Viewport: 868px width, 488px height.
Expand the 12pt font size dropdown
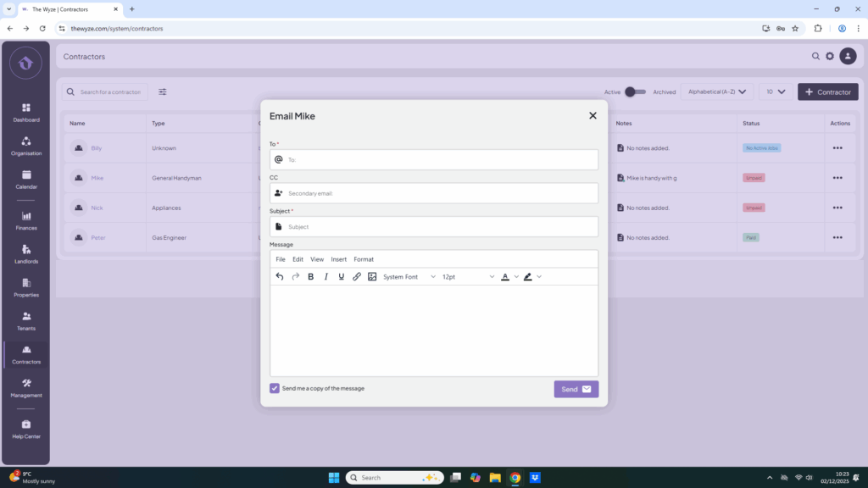pyautogui.click(x=468, y=277)
